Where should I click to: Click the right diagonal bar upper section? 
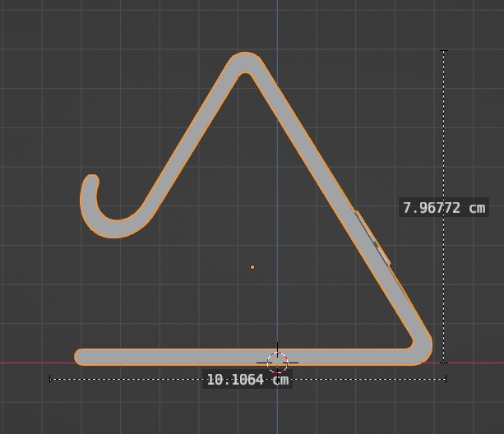[300, 127]
